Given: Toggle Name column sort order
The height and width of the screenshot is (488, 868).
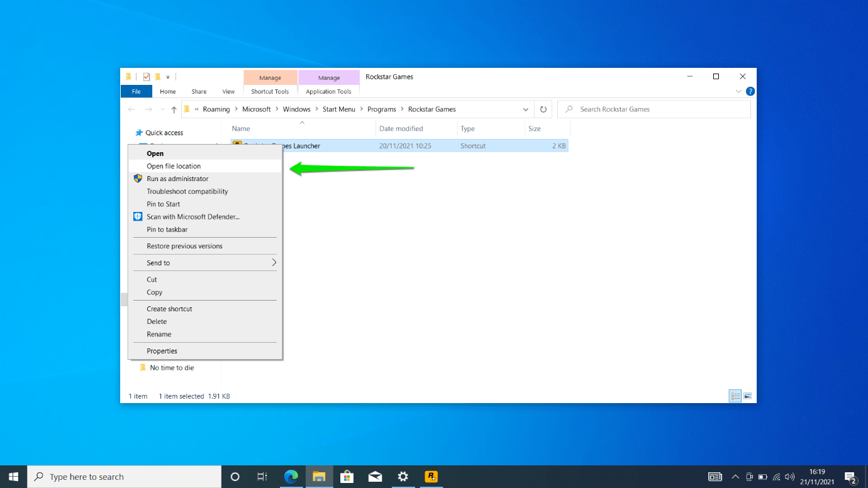Looking at the screenshot, I should pyautogui.click(x=241, y=128).
